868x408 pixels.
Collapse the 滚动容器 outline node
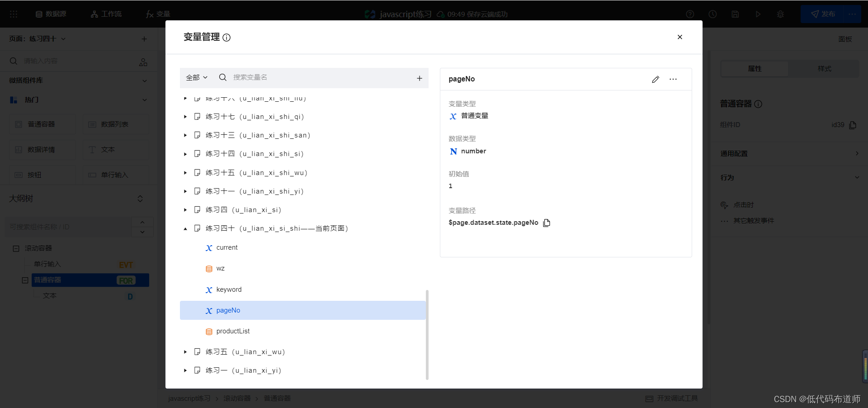[x=16, y=248]
